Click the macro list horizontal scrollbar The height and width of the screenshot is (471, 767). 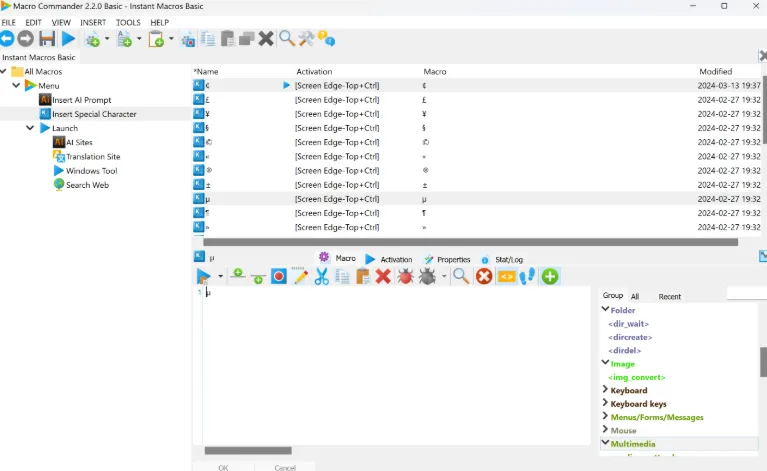coord(471,242)
